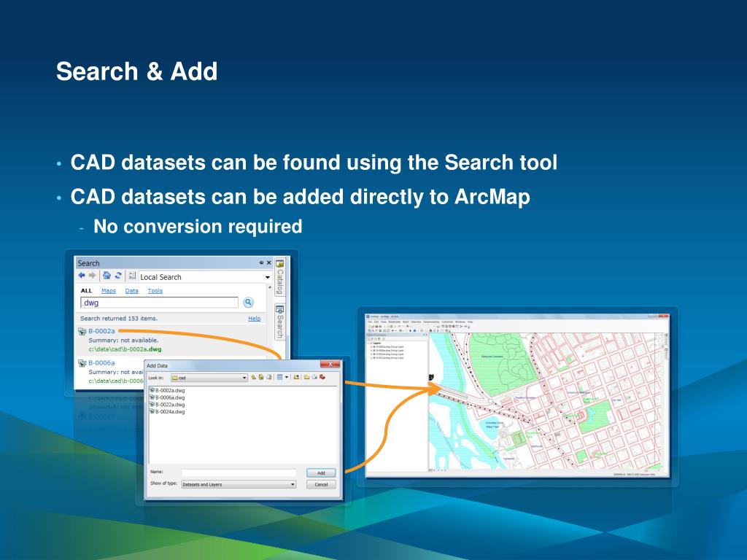Open the Customize menu in ArcMap window

447,322
